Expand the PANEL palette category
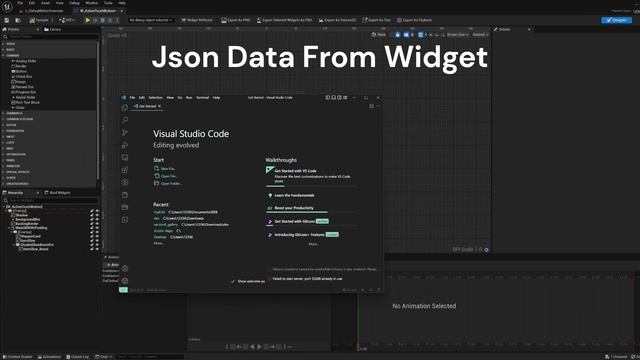 click(x=3, y=160)
